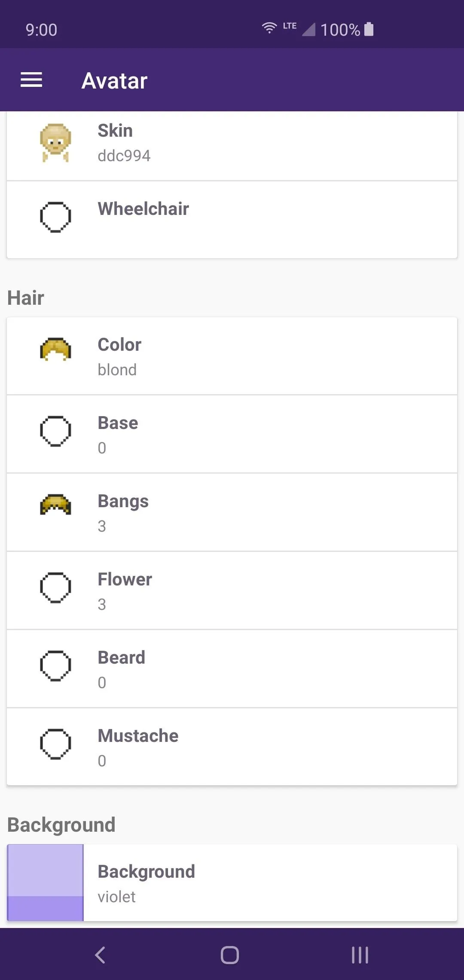Choose the Wheelchair preference row

coord(232,220)
